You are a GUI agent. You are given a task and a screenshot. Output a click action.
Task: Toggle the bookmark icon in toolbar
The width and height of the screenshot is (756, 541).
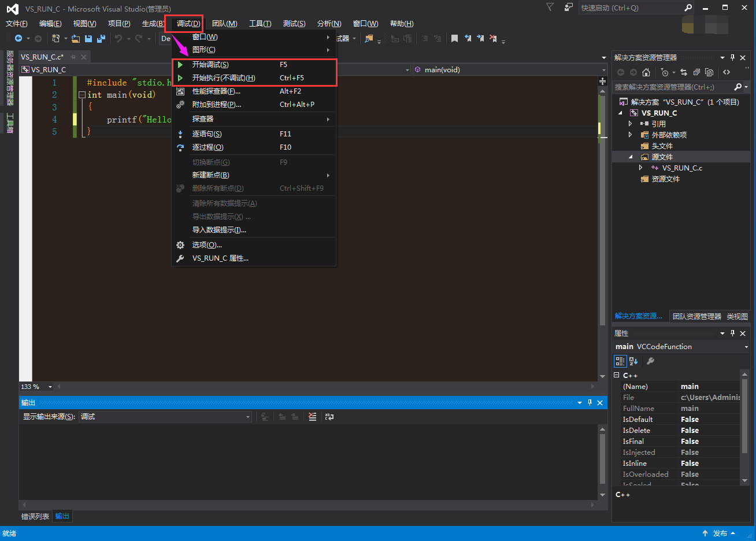pos(454,39)
